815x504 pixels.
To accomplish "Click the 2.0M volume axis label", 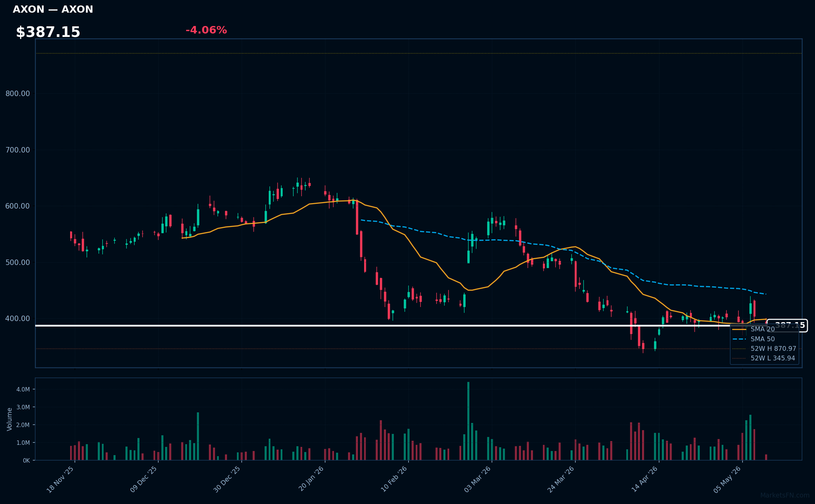I will [23, 425].
